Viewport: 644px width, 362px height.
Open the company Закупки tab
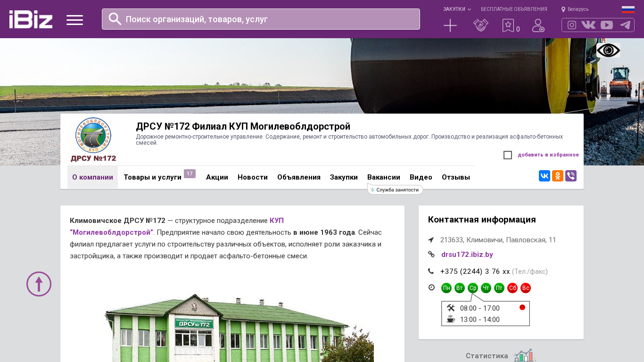coord(344,177)
